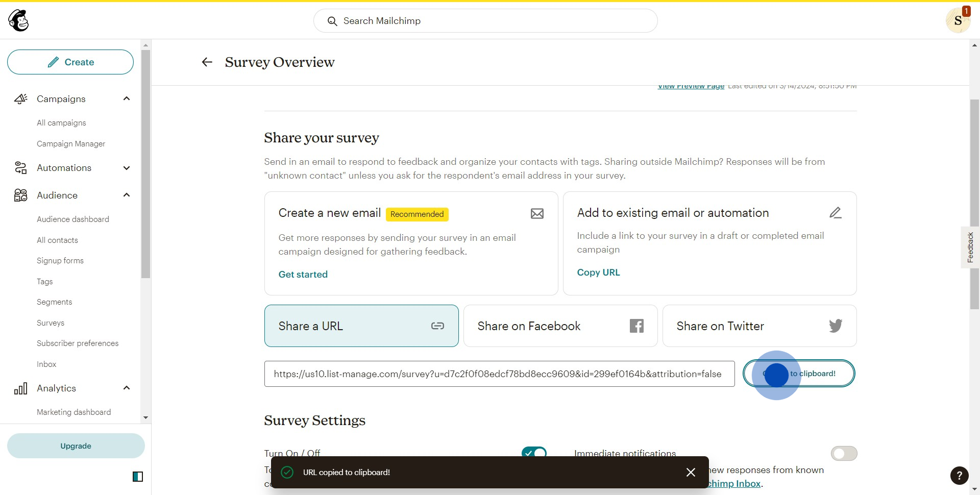Open Surveys page

click(x=51, y=323)
